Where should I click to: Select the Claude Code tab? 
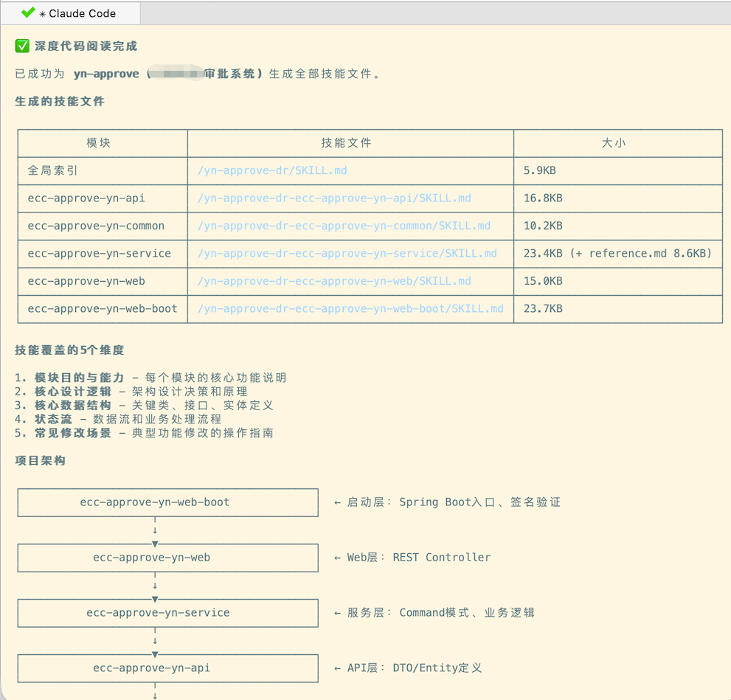click(70, 13)
